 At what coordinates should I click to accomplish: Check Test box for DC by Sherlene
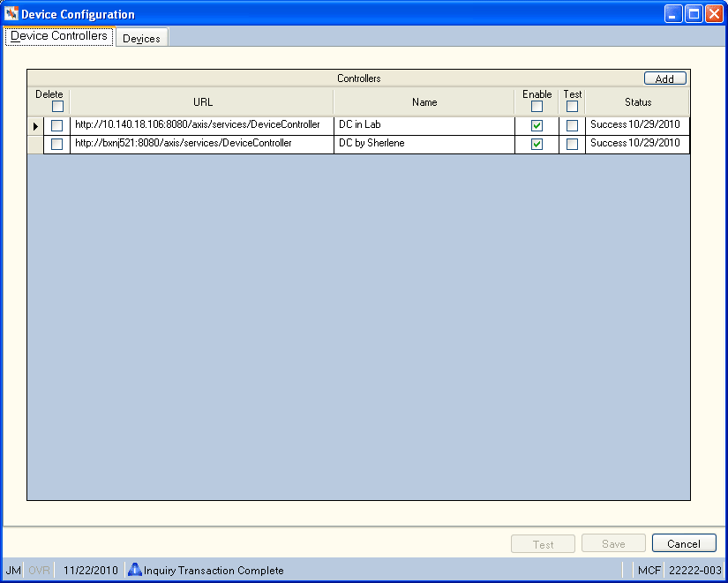572,144
